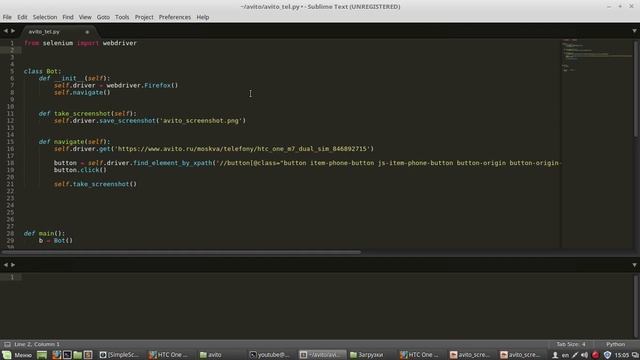Screen dimensions: 640x360
Task: Click previous-tab arrow of the empty lower pane
Action: [6, 265]
